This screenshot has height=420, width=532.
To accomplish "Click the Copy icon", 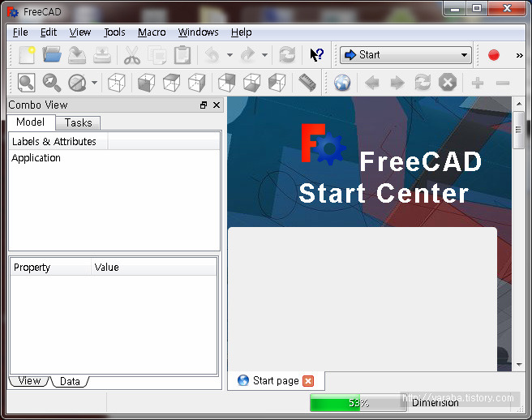I will 157,55.
